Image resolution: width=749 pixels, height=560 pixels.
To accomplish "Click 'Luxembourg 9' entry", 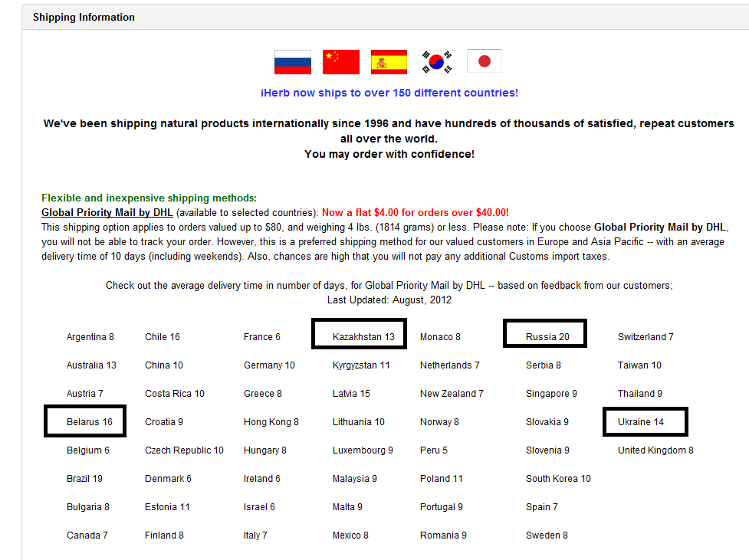I will (363, 450).
